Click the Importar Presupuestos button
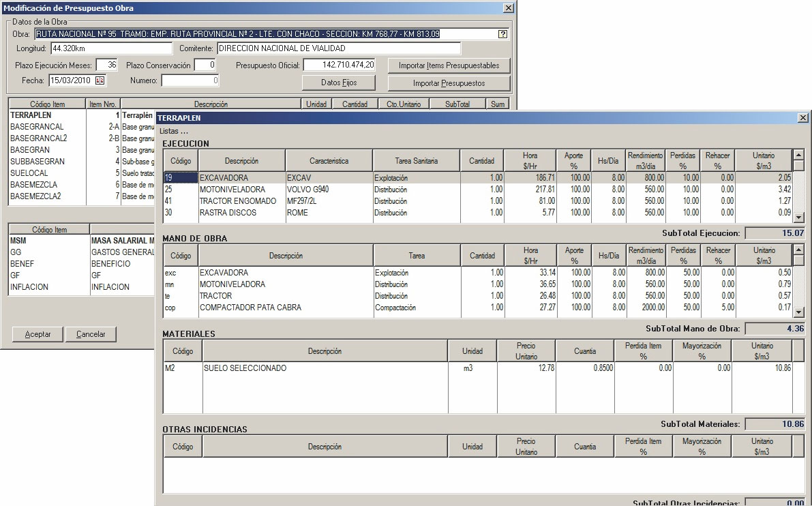Screen dimensions: 812x506 tap(449, 83)
